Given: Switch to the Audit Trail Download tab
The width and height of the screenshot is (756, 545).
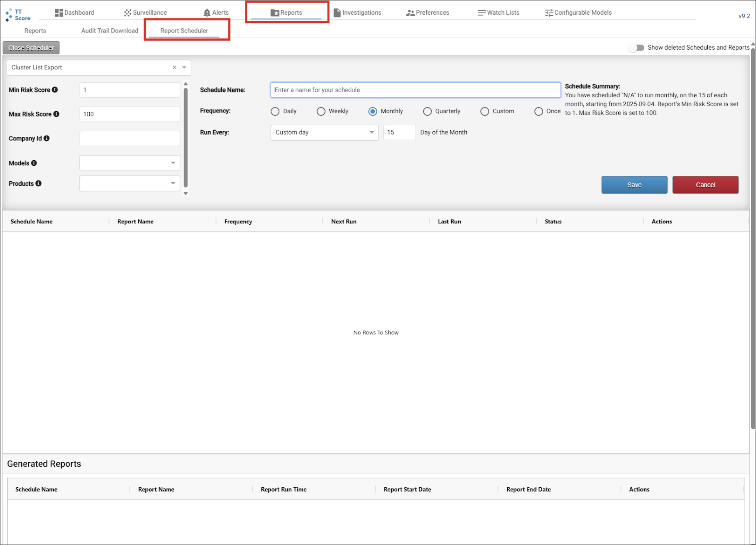Looking at the screenshot, I should (110, 31).
